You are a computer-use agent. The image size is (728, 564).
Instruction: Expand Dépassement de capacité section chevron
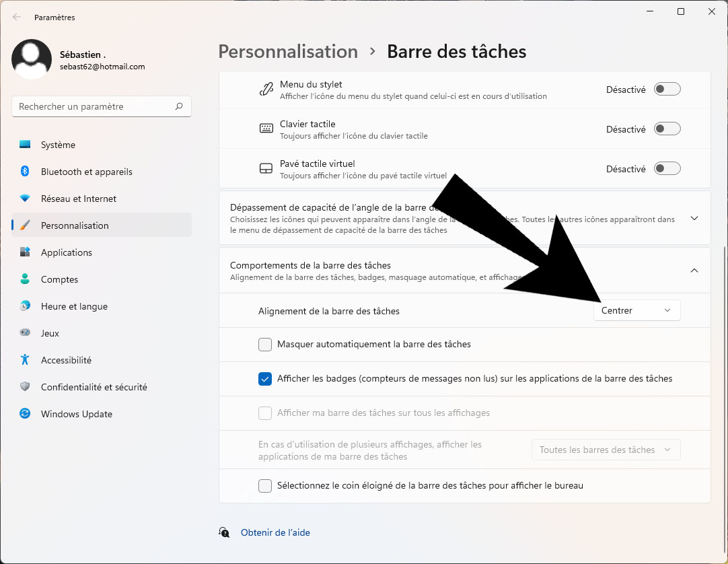[694, 218]
